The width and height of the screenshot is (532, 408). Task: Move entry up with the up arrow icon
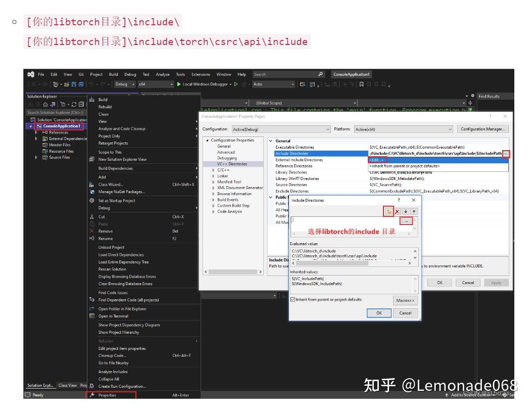[413, 211]
